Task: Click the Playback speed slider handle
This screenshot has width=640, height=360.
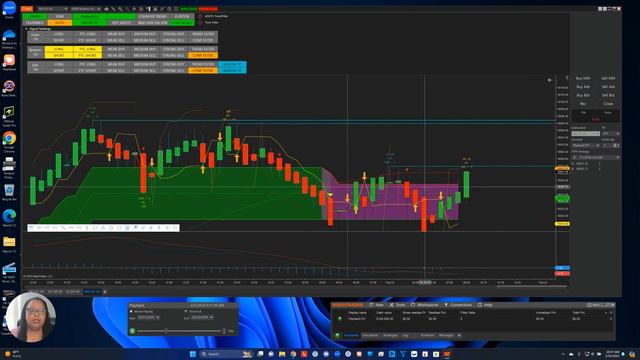Action: pos(166,331)
